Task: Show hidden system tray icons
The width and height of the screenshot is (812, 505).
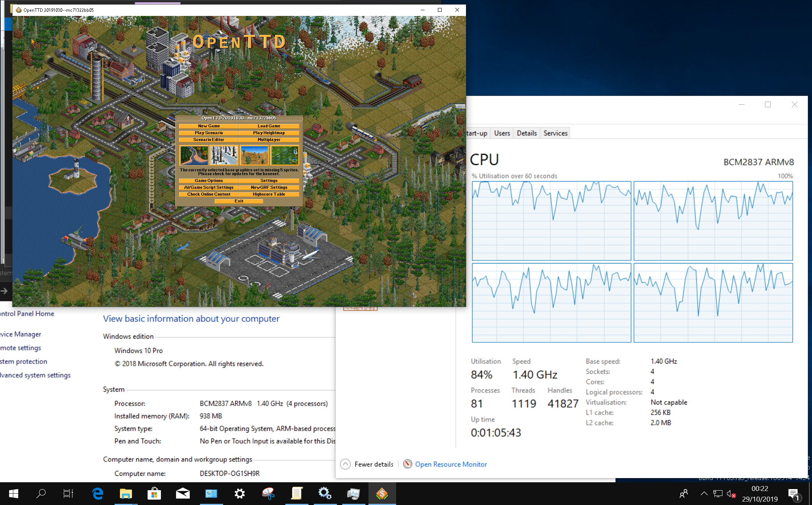Action: pyautogui.click(x=704, y=494)
